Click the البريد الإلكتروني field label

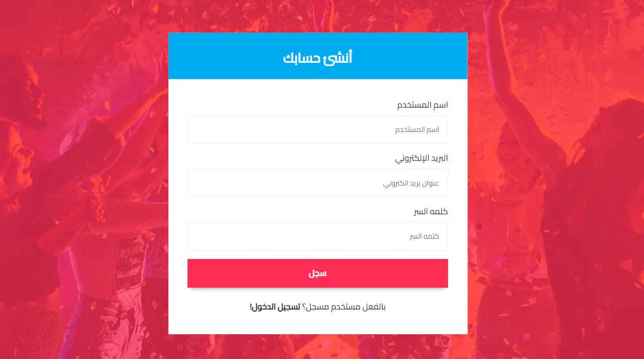coord(421,158)
